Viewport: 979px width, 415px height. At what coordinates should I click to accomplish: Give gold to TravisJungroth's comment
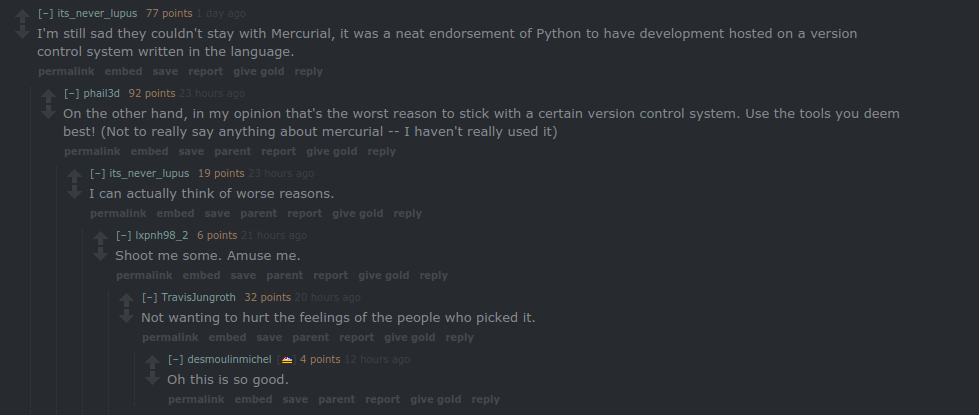point(409,337)
